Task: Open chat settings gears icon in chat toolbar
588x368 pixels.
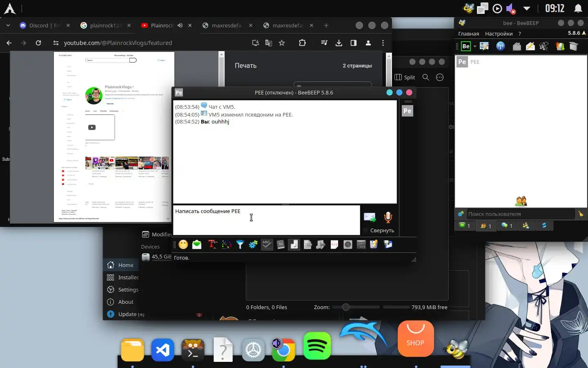Action: pos(253,245)
